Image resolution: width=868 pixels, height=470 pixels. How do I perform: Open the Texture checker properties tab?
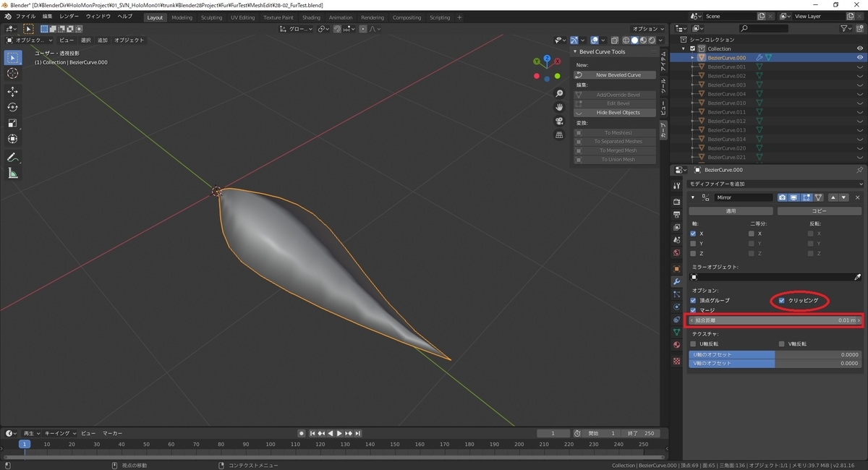(676, 361)
